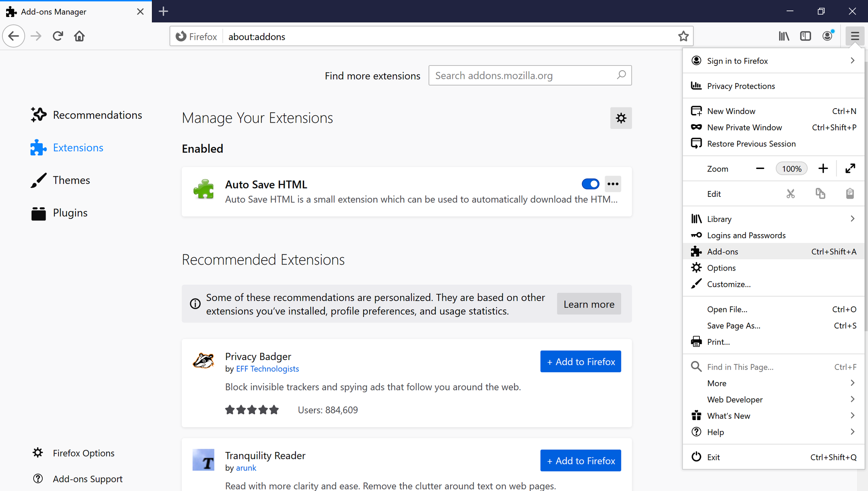Close the Add-ons Manager tab

point(140,12)
